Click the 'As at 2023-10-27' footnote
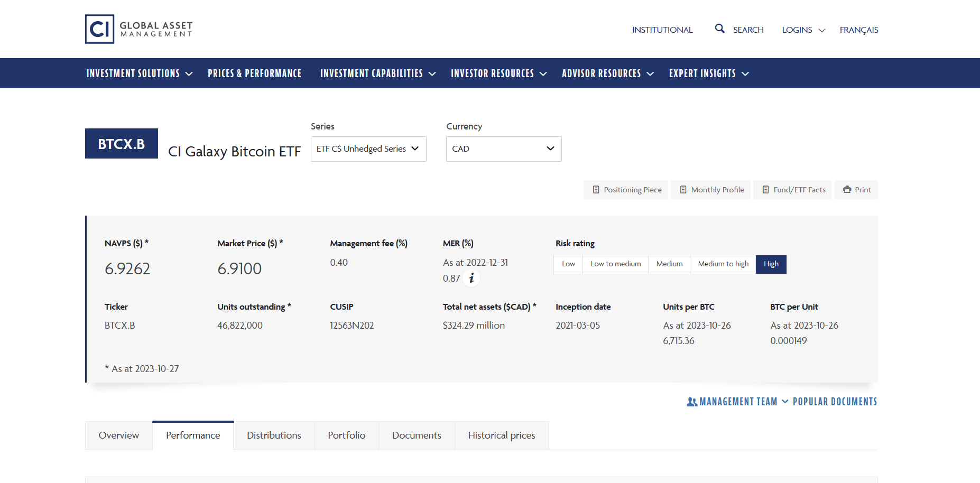Image resolution: width=980 pixels, height=483 pixels. tap(142, 369)
